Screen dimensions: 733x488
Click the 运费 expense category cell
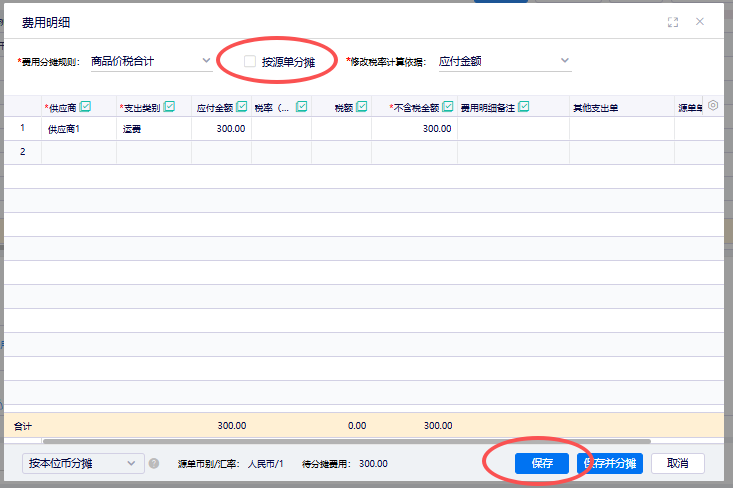pos(153,129)
